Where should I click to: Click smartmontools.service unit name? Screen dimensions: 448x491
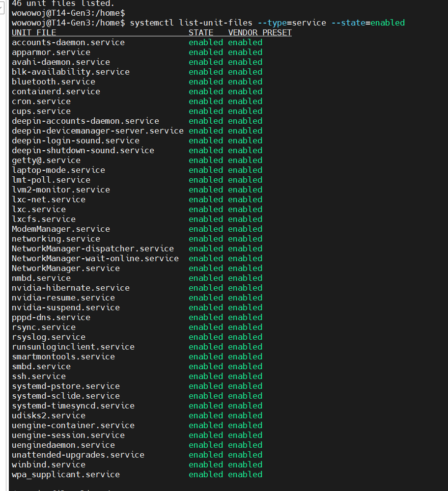[63, 356]
